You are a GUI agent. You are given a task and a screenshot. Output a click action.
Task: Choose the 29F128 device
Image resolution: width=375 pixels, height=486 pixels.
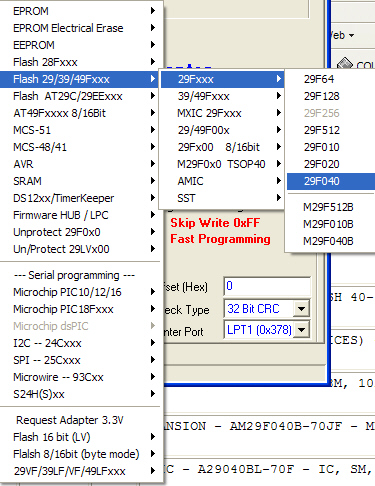331,96
